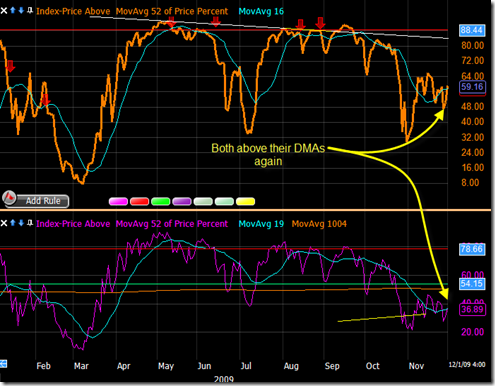Click the 24.00 price scale value
The width and height of the screenshot is (495, 386).
(472, 152)
